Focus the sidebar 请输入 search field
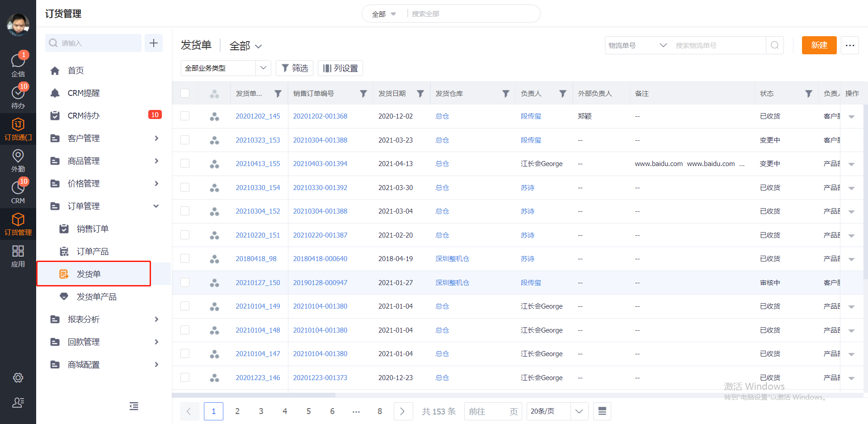The height and width of the screenshot is (424, 868). (93, 43)
